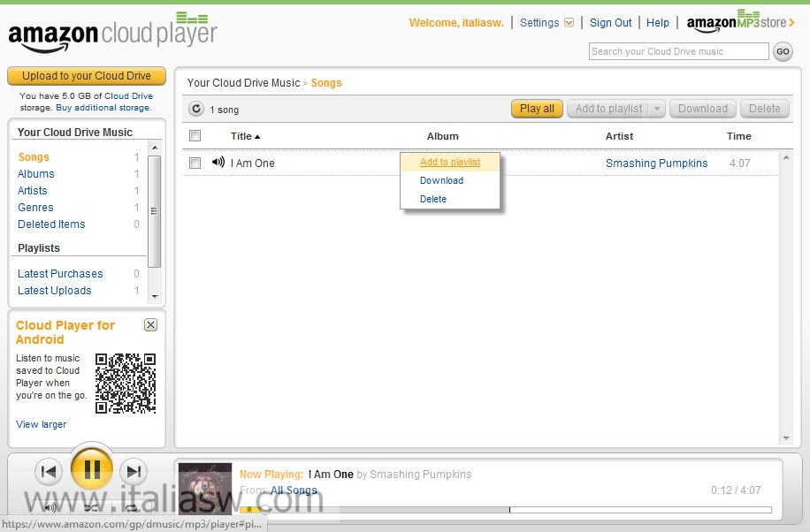
Task: Click the Amazon Cloud Player logo
Action: (x=112, y=32)
